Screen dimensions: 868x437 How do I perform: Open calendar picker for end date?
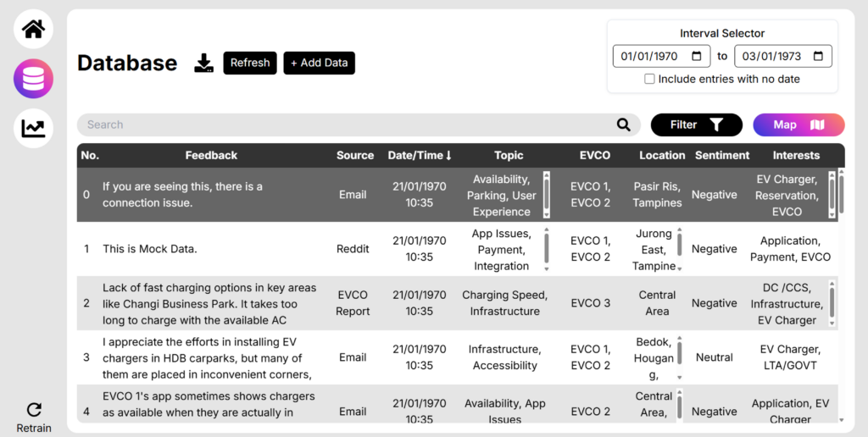[818, 57]
